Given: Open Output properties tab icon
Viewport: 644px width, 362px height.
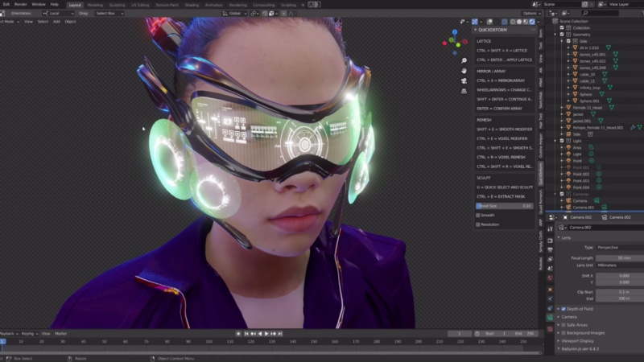Looking at the screenshot, I should click(x=550, y=250).
